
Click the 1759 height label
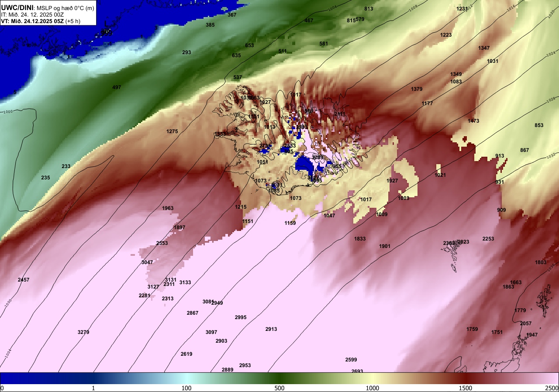click(x=472, y=329)
